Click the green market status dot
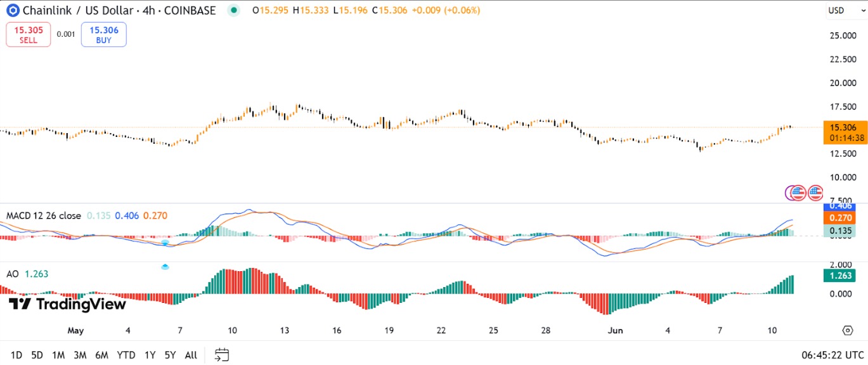Image resolution: width=868 pixels, height=365 pixels. 235,10
